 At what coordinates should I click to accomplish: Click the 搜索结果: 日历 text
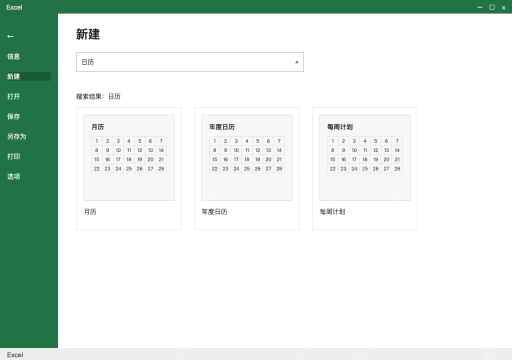[x=98, y=96]
